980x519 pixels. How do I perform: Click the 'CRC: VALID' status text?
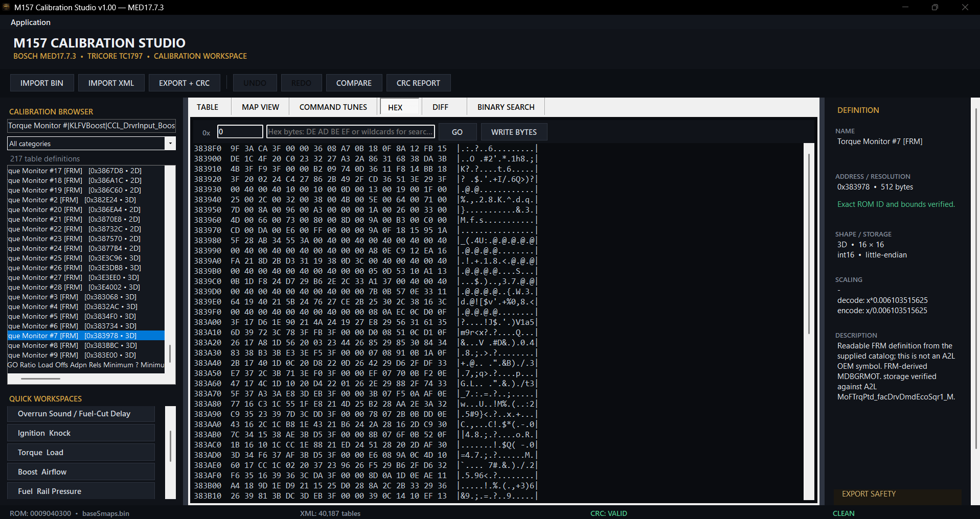click(x=608, y=513)
